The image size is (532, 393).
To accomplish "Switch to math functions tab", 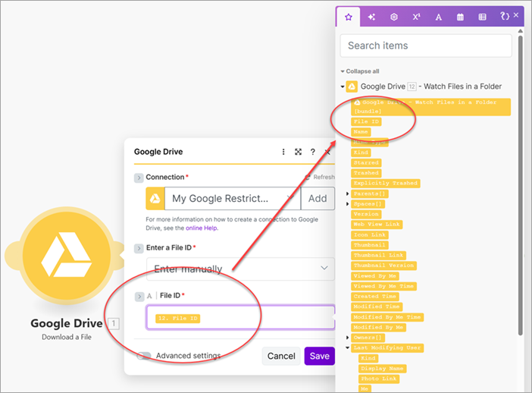I will pos(416,16).
